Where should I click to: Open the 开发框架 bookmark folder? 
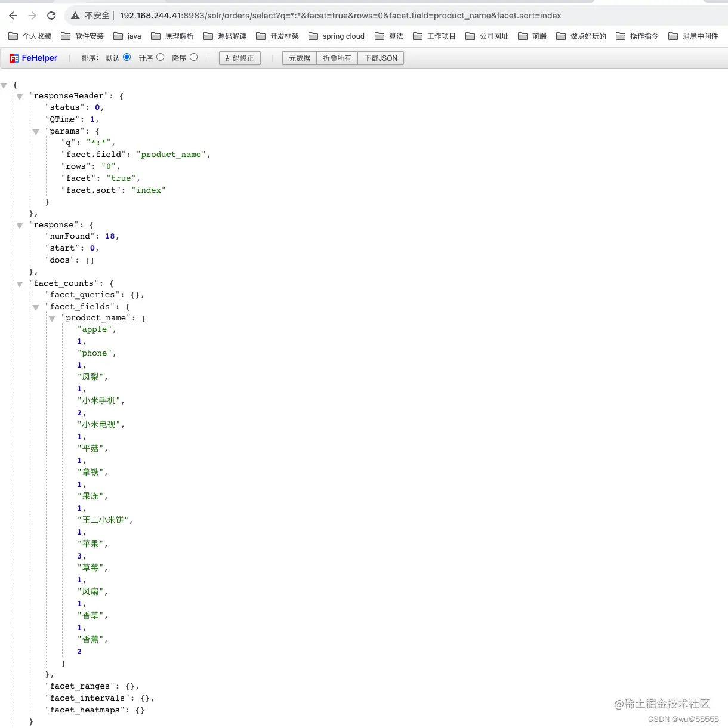(277, 36)
